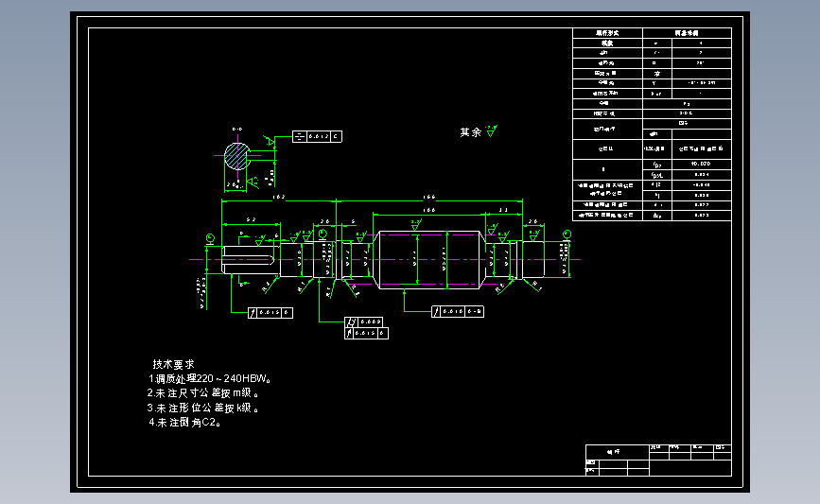
Task: Click the runout frame directly under the 0.009 frame
Action: click(366, 333)
